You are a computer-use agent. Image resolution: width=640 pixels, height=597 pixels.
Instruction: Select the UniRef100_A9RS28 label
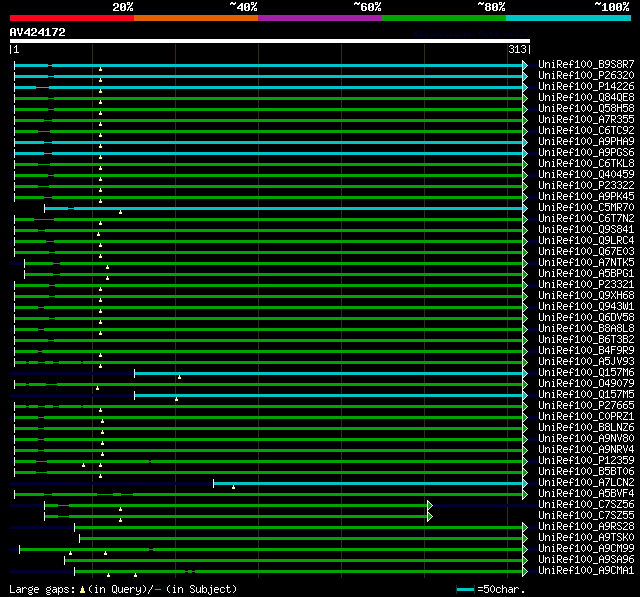(x=586, y=527)
